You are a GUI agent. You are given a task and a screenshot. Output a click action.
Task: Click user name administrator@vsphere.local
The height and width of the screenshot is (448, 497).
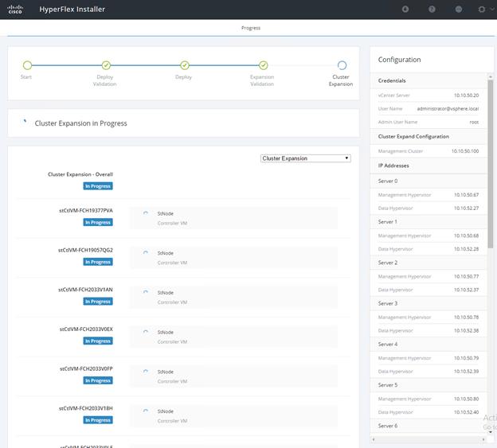point(448,108)
